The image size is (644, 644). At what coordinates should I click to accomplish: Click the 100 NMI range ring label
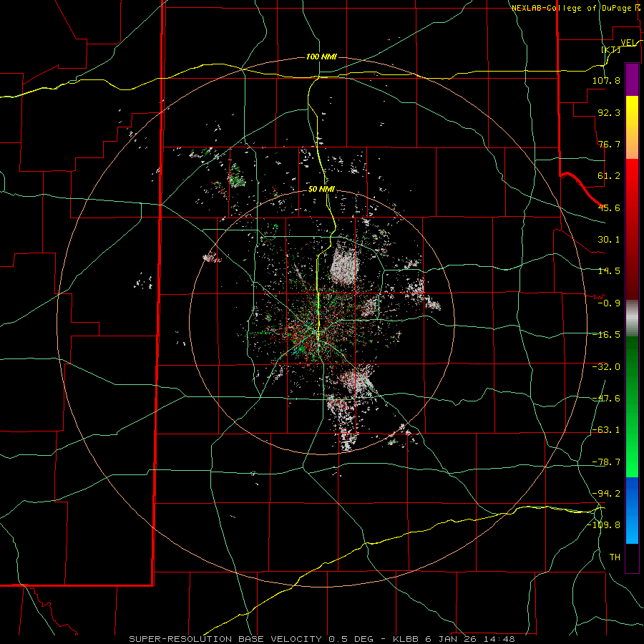click(321, 57)
